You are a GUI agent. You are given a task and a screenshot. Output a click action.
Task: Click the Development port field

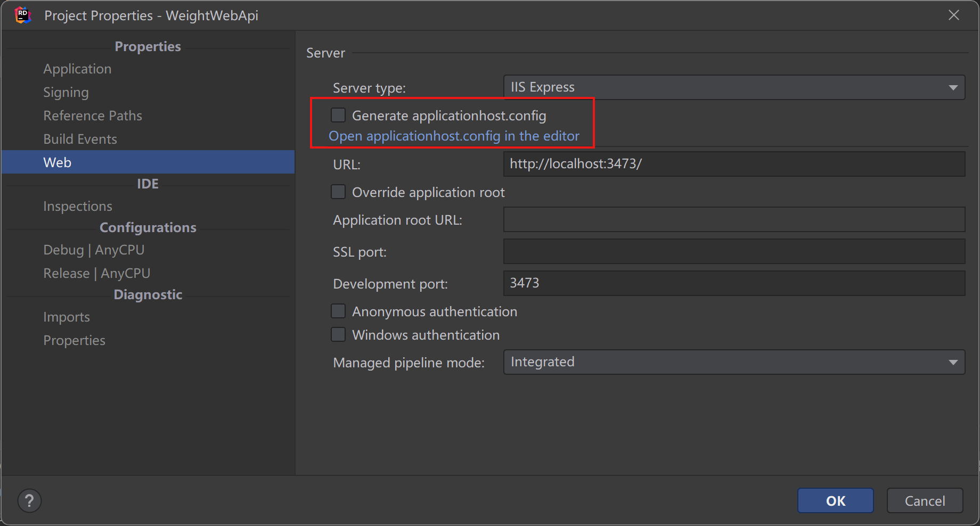(734, 283)
